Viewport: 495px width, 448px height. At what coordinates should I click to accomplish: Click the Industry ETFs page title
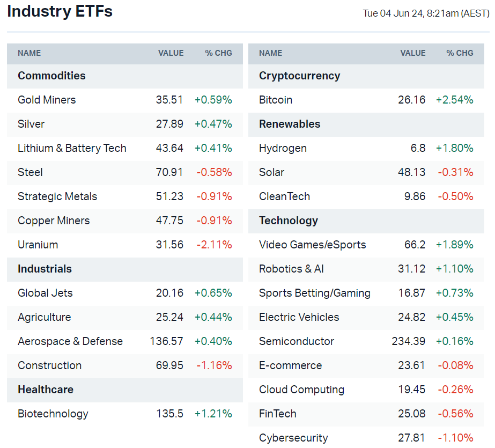60,12
